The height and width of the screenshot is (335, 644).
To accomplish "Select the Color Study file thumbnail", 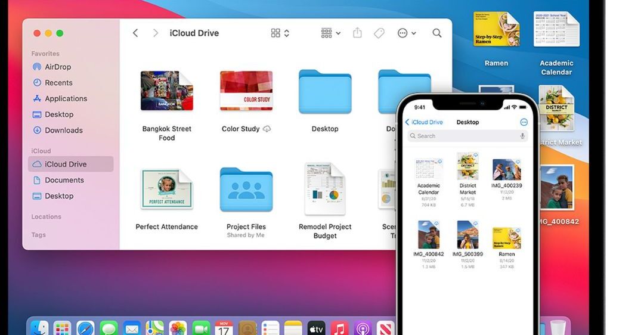I will [x=246, y=91].
